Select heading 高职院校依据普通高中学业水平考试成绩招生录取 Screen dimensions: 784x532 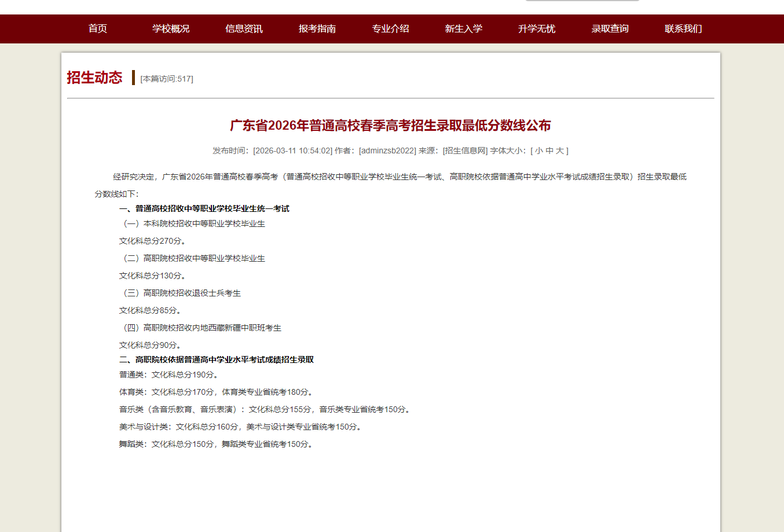click(216, 359)
